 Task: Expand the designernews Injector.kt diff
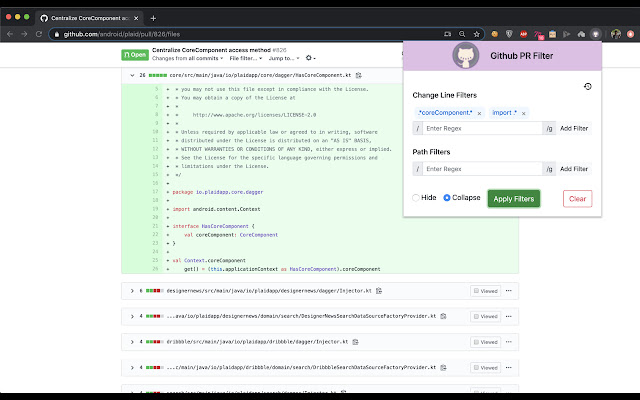tap(133, 291)
